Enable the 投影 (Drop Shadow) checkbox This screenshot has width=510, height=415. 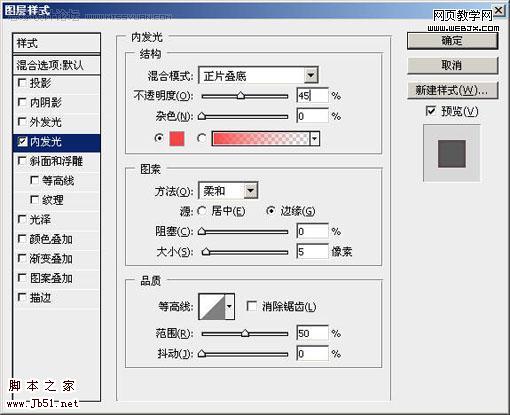pyautogui.click(x=22, y=83)
